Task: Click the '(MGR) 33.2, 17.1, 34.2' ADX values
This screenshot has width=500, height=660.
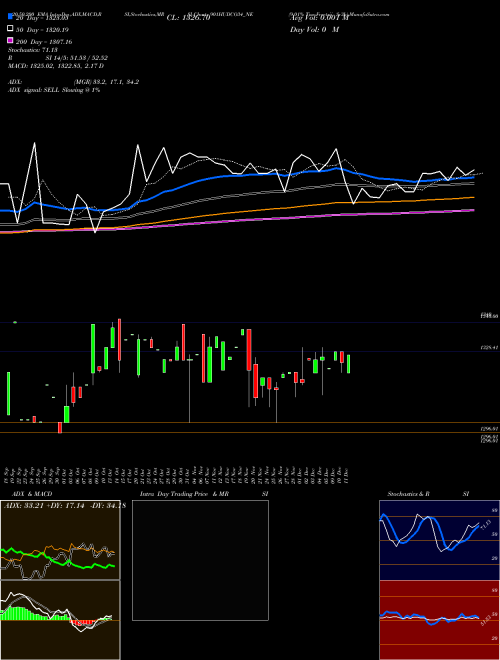Action: click(x=106, y=82)
